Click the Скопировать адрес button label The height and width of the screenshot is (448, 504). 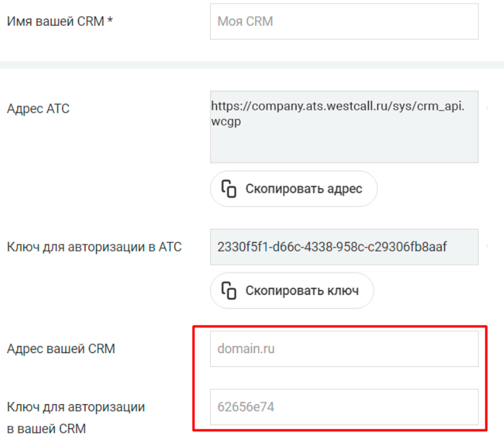[x=304, y=189]
